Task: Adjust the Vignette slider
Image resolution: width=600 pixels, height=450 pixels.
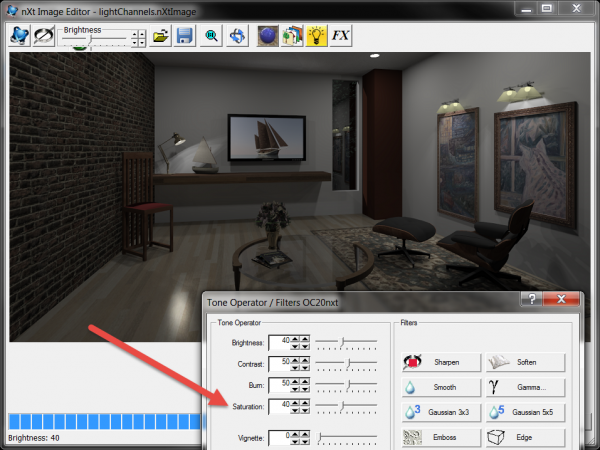Action: click(x=346, y=438)
